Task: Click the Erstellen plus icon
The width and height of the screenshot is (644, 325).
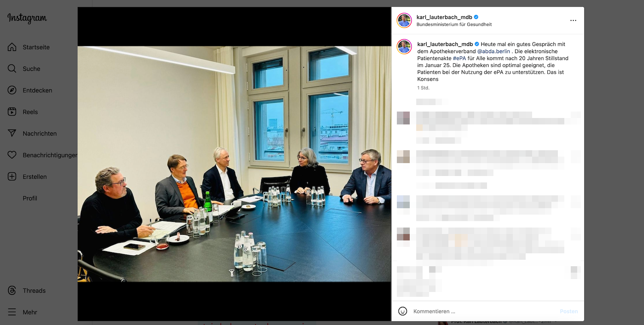Action: point(12,176)
